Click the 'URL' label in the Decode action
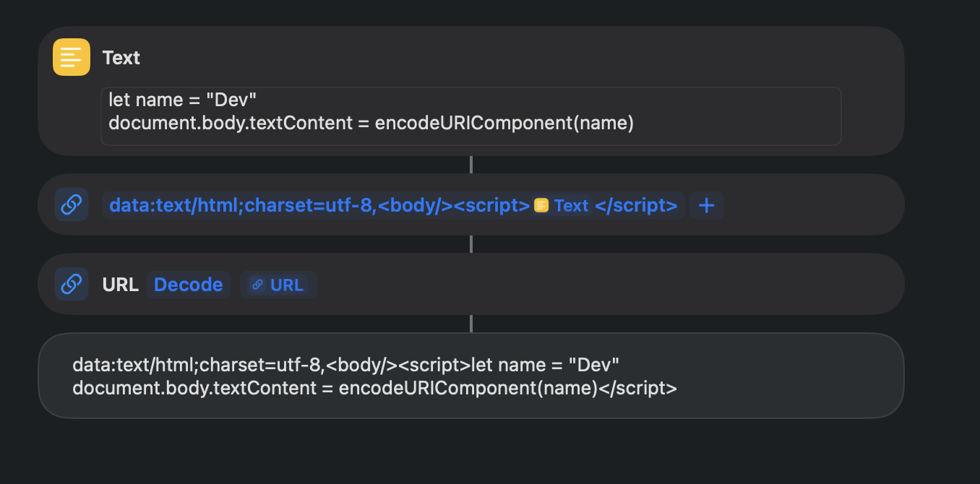This screenshot has height=484, width=980. point(120,285)
